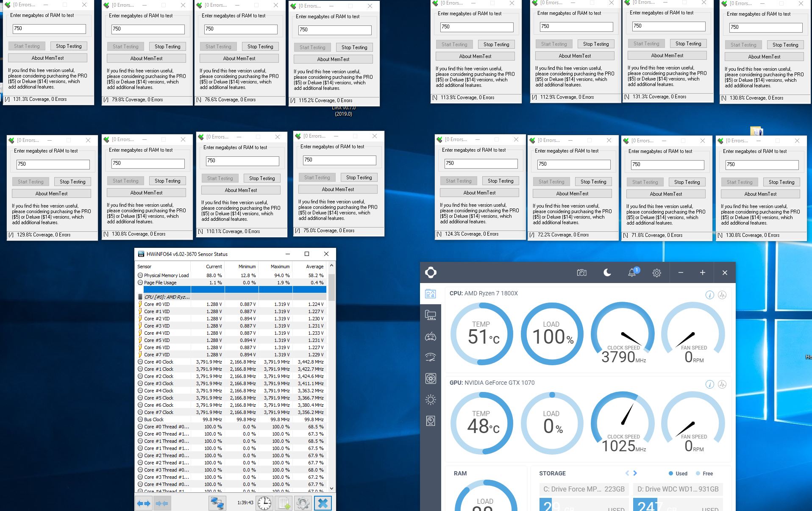
Task: Toggle CAM night mode moon icon
Action: tap(607, 272)
